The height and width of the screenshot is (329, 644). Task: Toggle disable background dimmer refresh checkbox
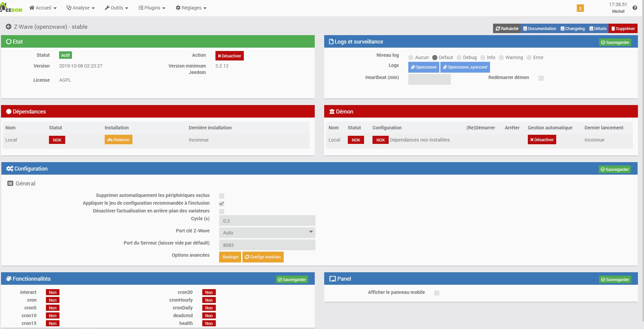click(222, 211)
